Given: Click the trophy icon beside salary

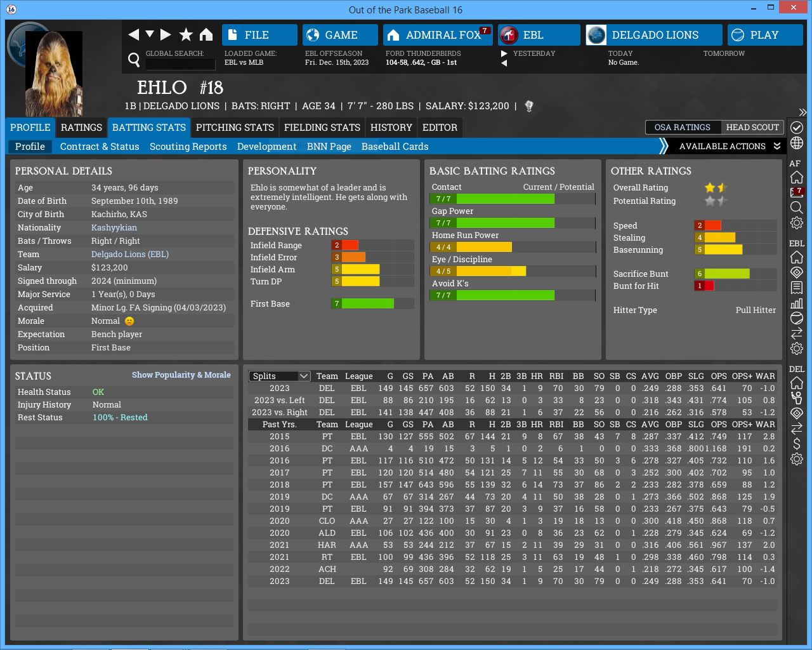Looking at the screenshot, I should click(x=529, y=106).
